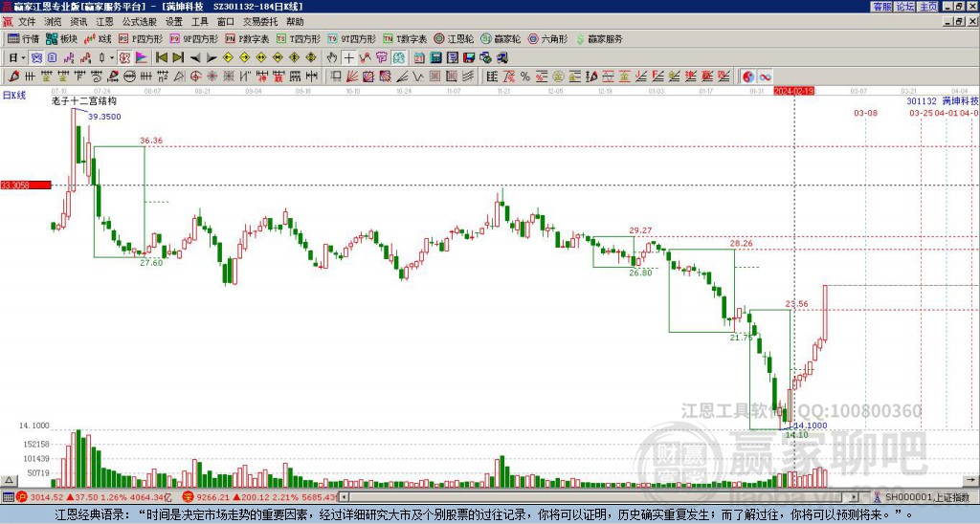
Task: Select the hand pan tool icon
Action: 332,58
